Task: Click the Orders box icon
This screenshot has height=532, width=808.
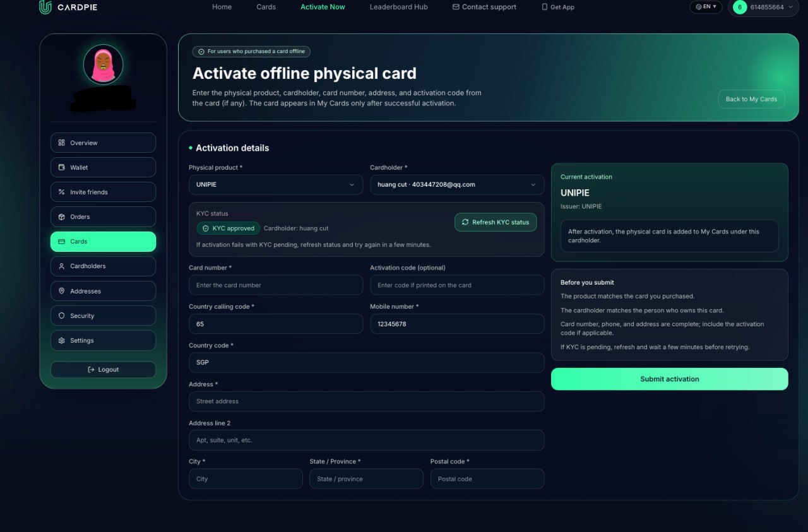Action: [61, 216]
